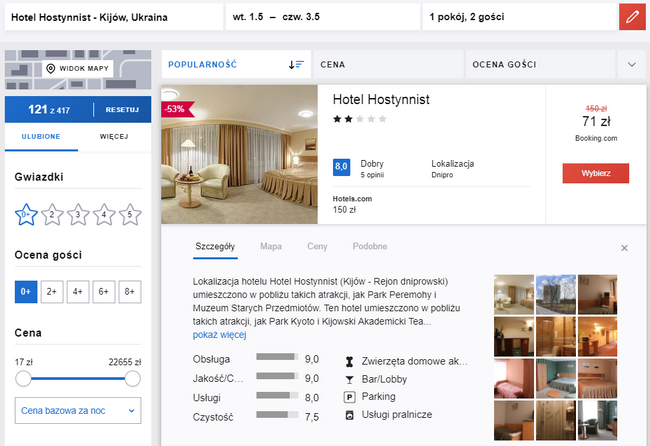The width and height of the screenshot is (650, 446).
Task: Select guest rating 0+ filter
Action: [26, 292]
